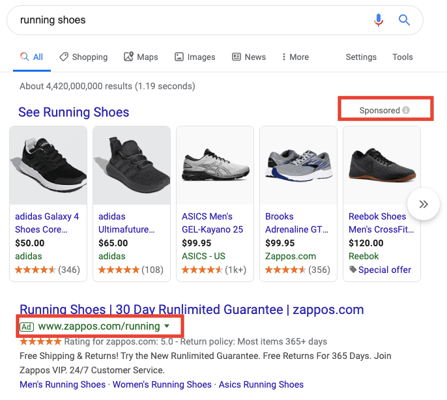The image size is (447, 400).
Task: Advance the shopping carousel with the double-arrow button
Action: (x=423, y=204)
